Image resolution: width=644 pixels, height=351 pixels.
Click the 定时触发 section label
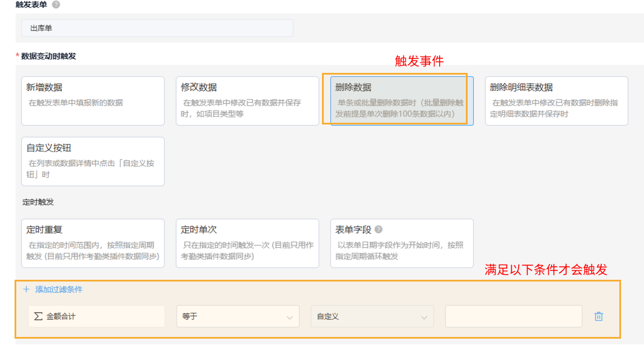pos(38,202)
